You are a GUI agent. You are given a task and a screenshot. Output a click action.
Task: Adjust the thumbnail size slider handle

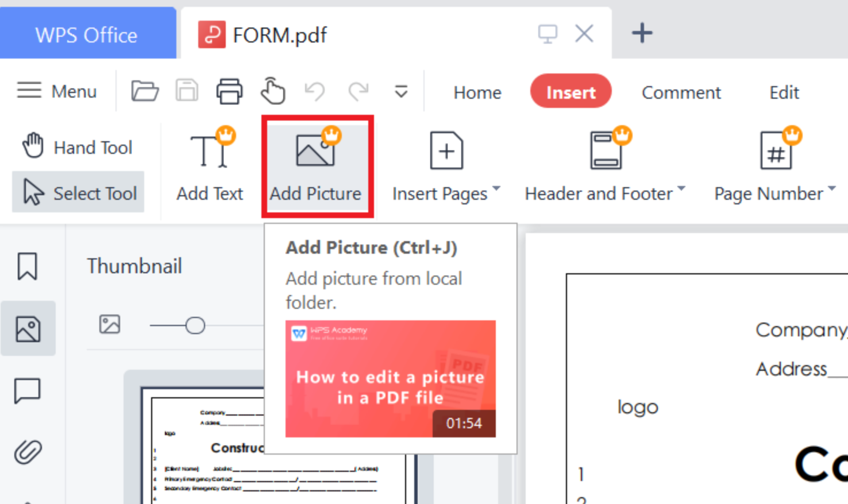point(195,325)
